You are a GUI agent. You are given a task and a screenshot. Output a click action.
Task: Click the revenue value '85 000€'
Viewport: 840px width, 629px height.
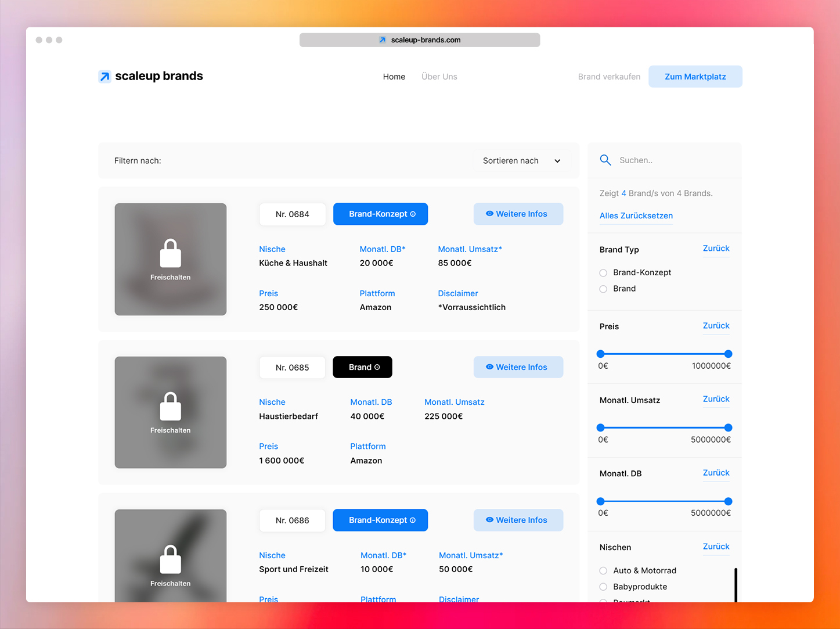tap(455, 263)
